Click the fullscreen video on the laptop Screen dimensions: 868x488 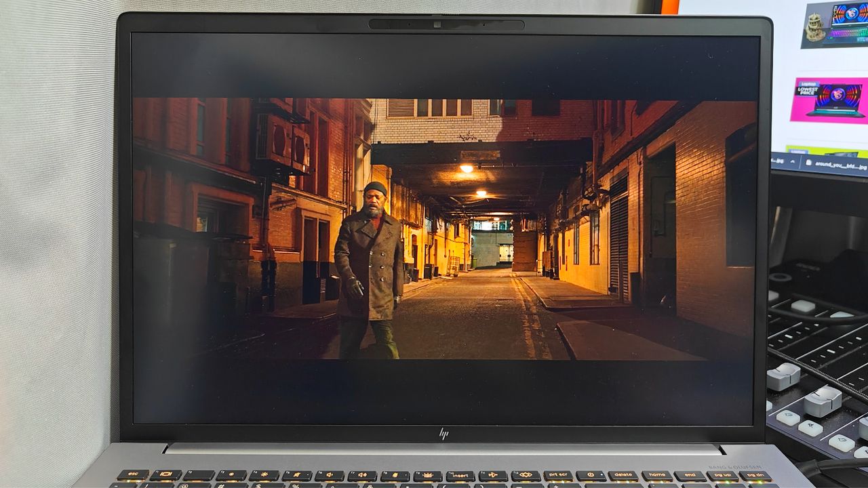pyautogui.click(x=444, y=228)
